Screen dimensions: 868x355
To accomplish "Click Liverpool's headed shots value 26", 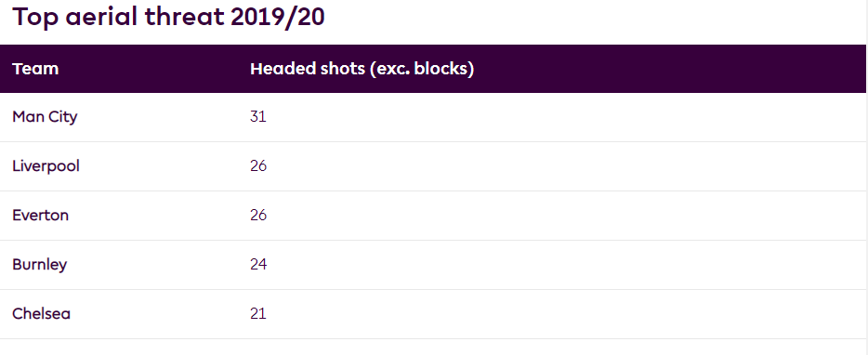I will click(258, 166).
